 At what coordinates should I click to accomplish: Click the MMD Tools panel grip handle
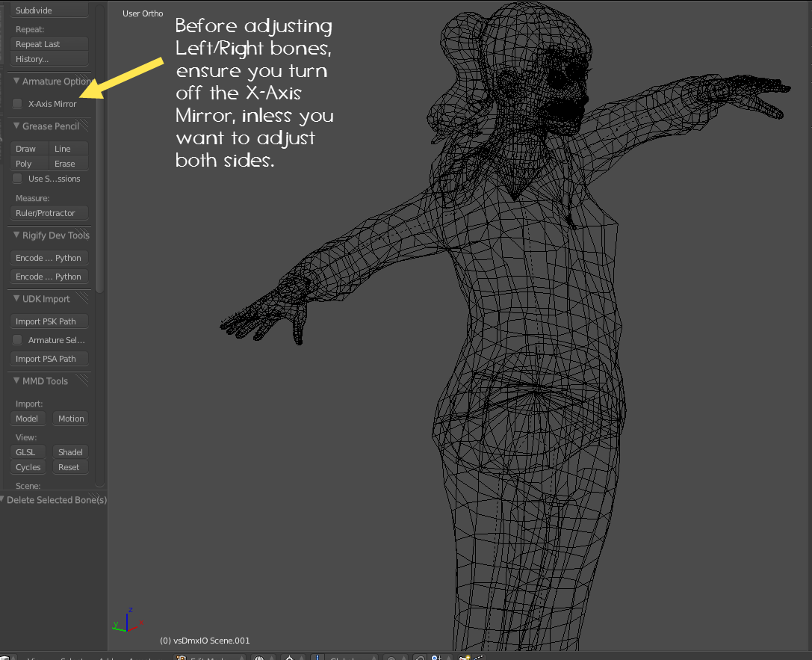(x=82, y=380)
